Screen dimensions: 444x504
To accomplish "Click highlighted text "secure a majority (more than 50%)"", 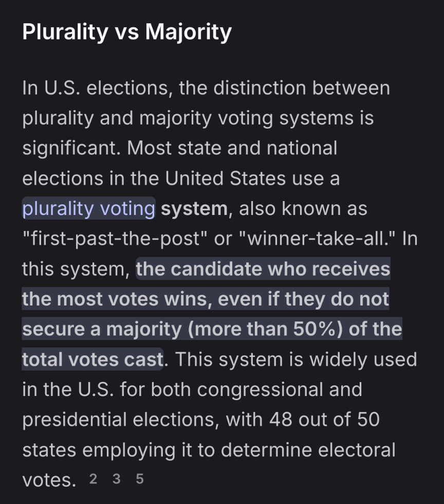I will pos(182,329).
